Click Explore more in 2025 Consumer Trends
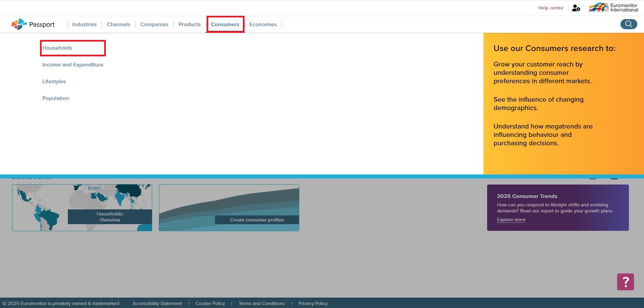 coord(511,220)
